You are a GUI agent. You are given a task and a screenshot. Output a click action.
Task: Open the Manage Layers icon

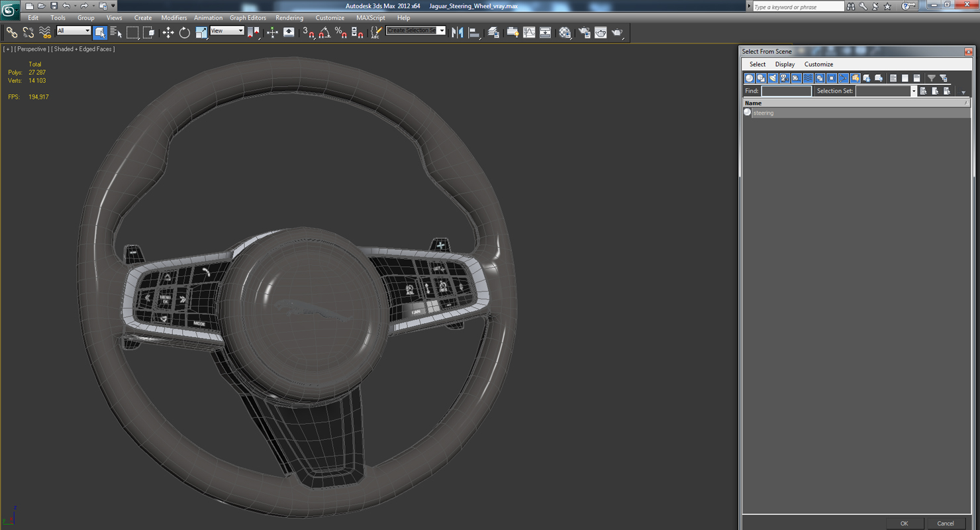[493, 32]
